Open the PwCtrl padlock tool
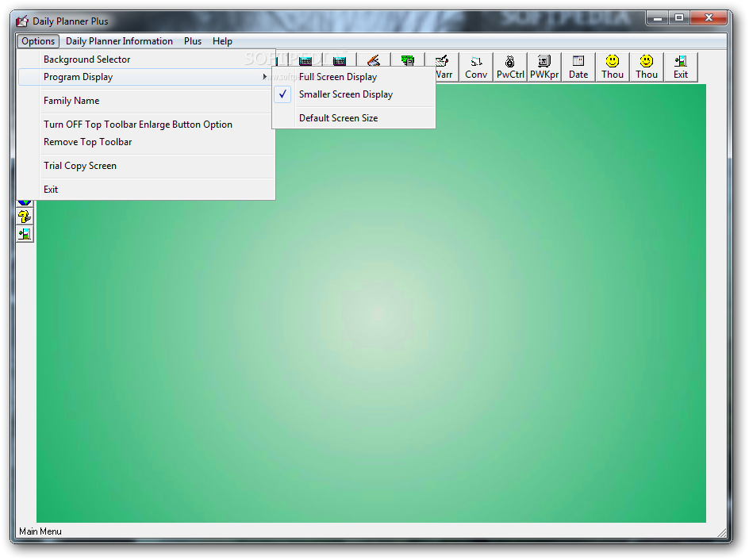The image size is (749, 560). [x=510, y=67]
